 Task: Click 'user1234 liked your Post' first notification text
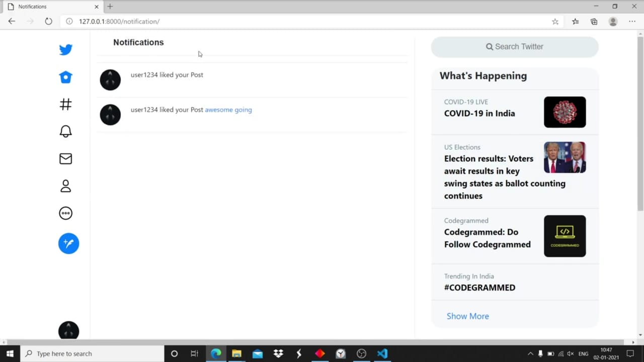pos(167,75)
